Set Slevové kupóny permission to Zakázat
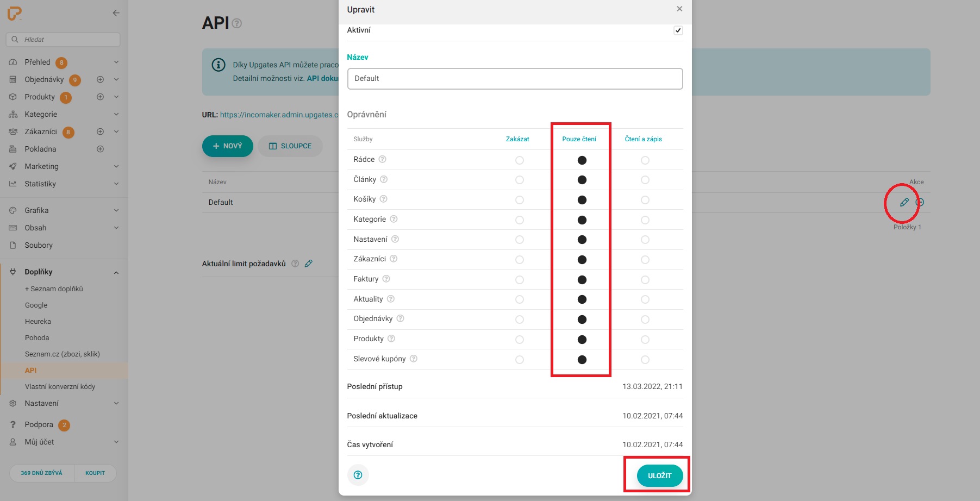 (520, 360)
